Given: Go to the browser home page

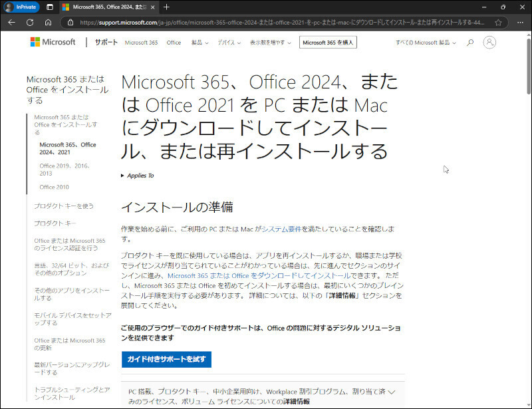Looking at the screenshot, I should pyautogui.click(x=48, y=23).
